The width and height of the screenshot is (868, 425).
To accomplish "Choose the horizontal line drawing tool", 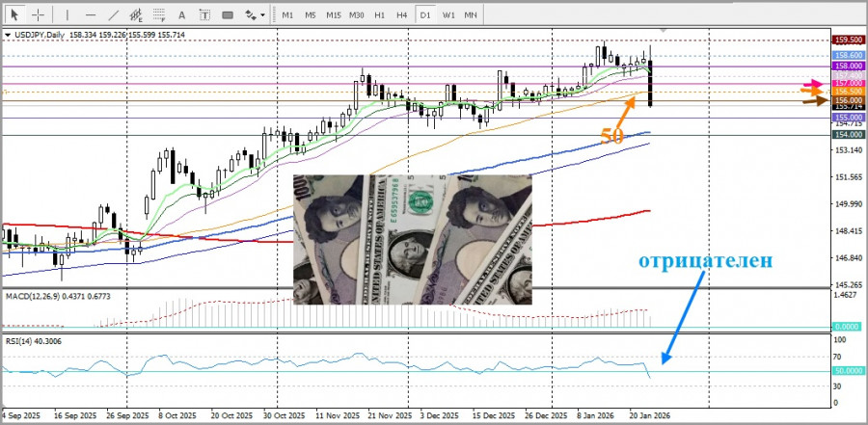I will coord(90,14).
